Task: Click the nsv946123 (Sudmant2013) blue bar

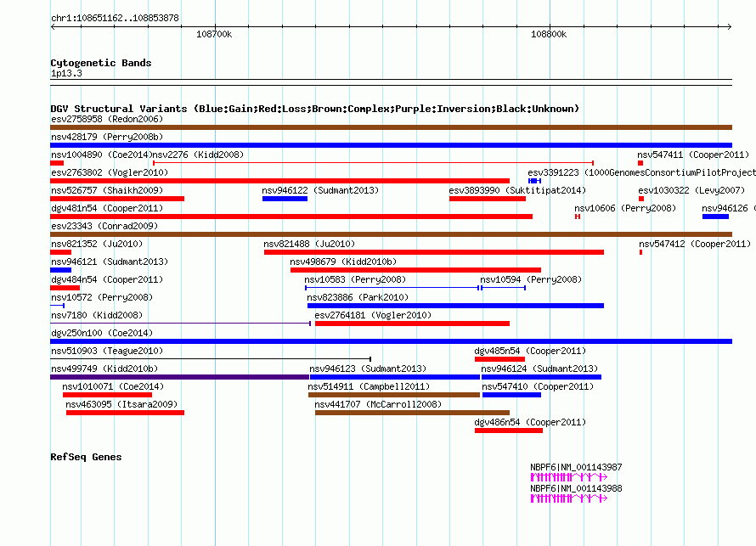Action: tap(395, 377)
